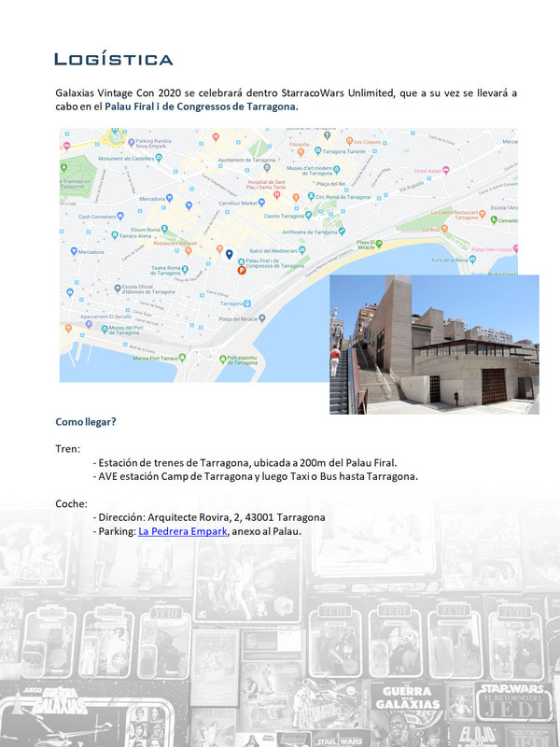Click the Port esportiu de Tarragona pin
Image resolution: width=560 pixels, height=747 pixels.
(222, 359)
